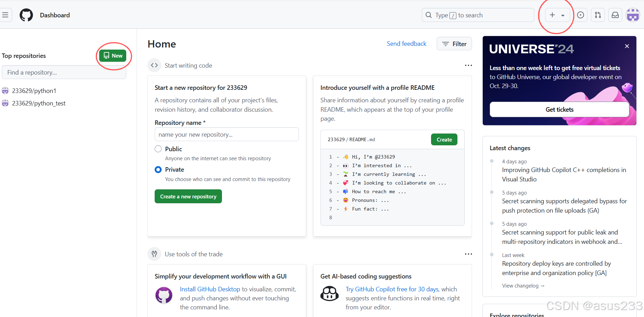Open the hamburger navigation menu

click(x=6, y=15)
